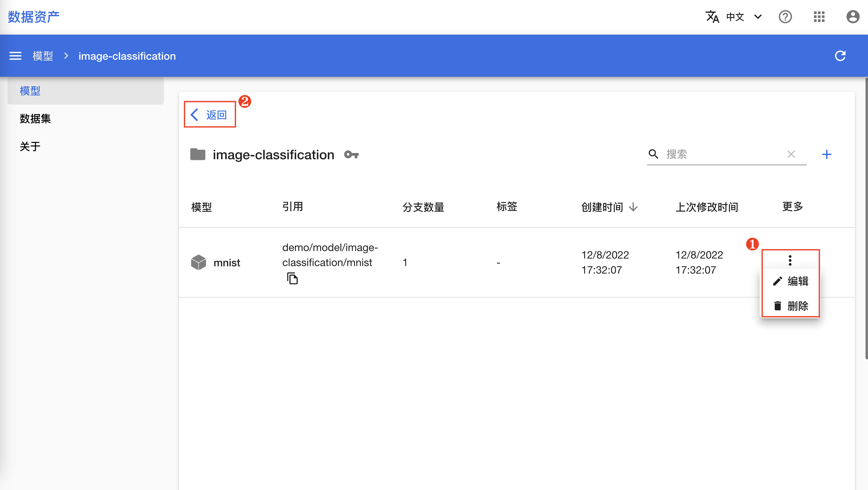
Task: Click the translate language icon
Action: click(712, 17)
